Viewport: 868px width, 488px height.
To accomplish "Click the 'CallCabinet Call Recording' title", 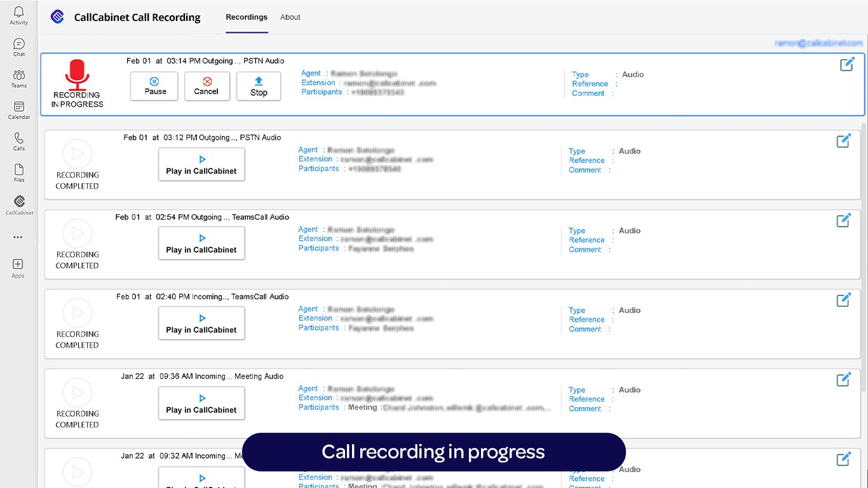I will (x=137, y=17).
